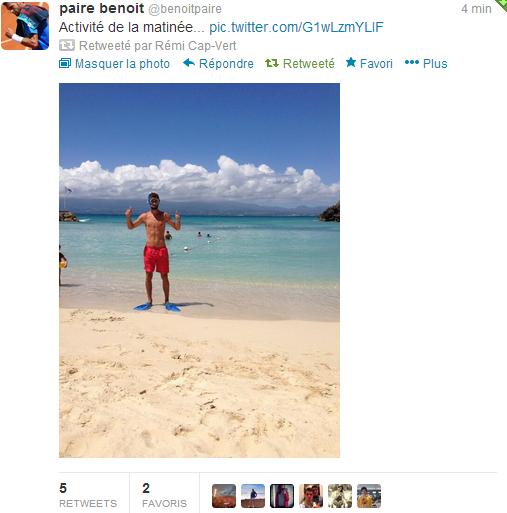The image size is (507, 513).
Task: Open the pic.twitter.com/G1wLzmYLIF link
Action: (296, 27)
